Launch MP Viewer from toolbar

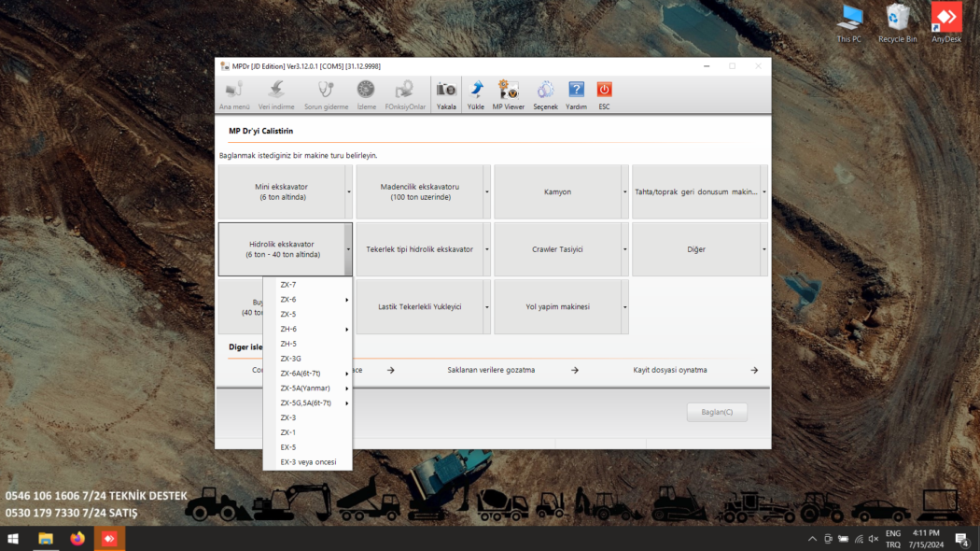509,90
